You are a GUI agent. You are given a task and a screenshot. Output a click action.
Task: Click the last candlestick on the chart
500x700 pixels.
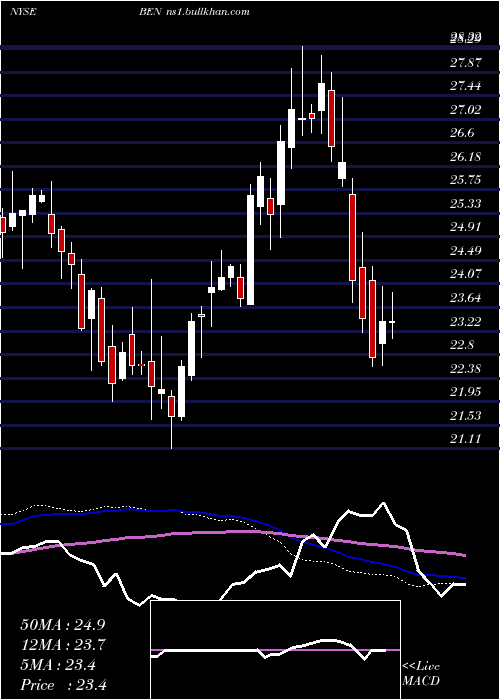click(392, 316)
